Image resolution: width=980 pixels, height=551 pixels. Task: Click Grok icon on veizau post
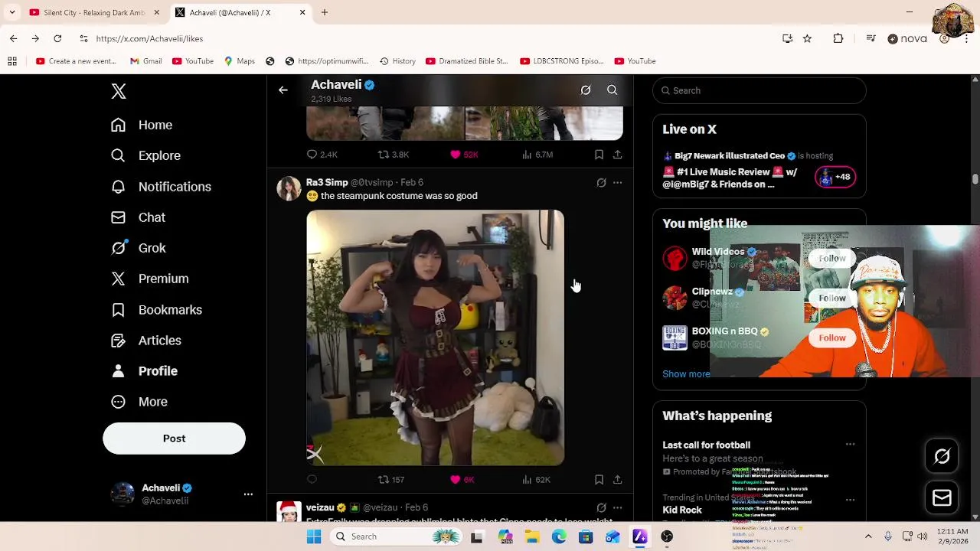coord(601,507)
